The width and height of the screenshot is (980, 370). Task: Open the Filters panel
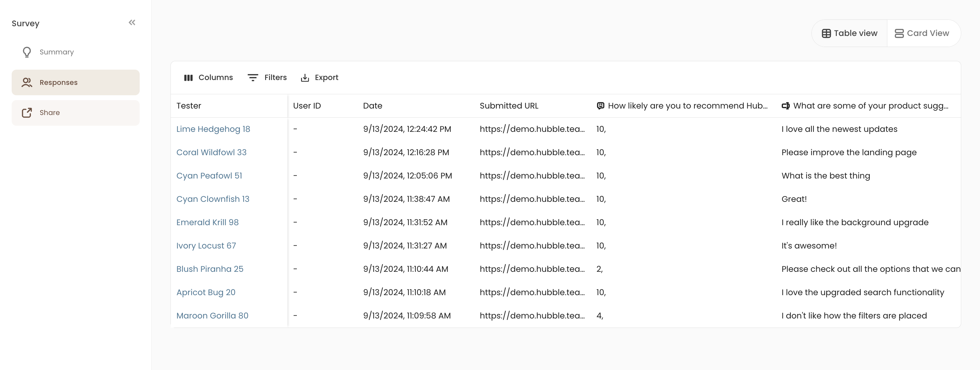click(267, 77)
